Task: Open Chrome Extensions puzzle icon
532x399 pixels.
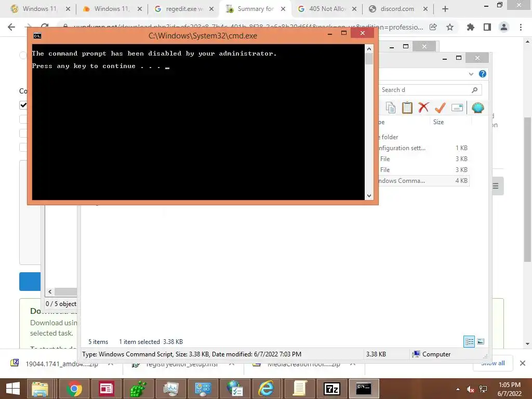Action: (471, 27)
